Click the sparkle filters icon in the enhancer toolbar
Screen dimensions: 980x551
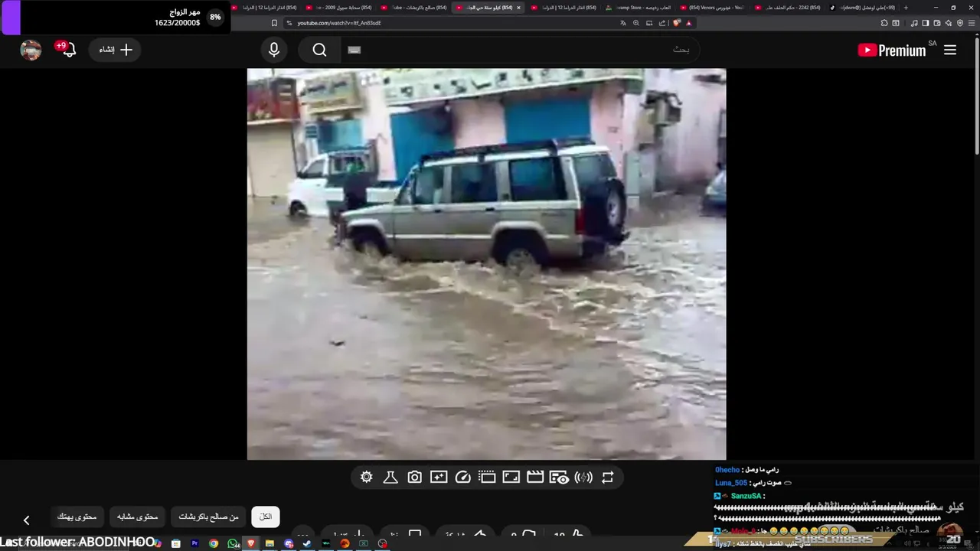(439, 478)
